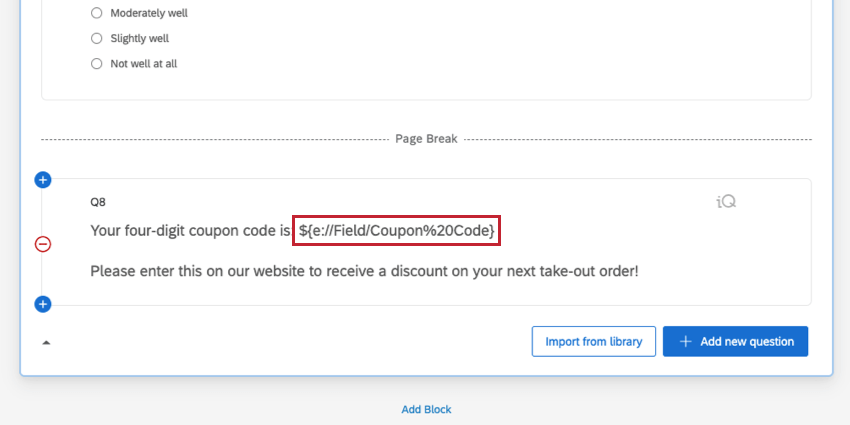Image resolution: width=850 pixels, height=425 pixels.
Task: Collapse the block using the triangle arrow
Action: 46,342
